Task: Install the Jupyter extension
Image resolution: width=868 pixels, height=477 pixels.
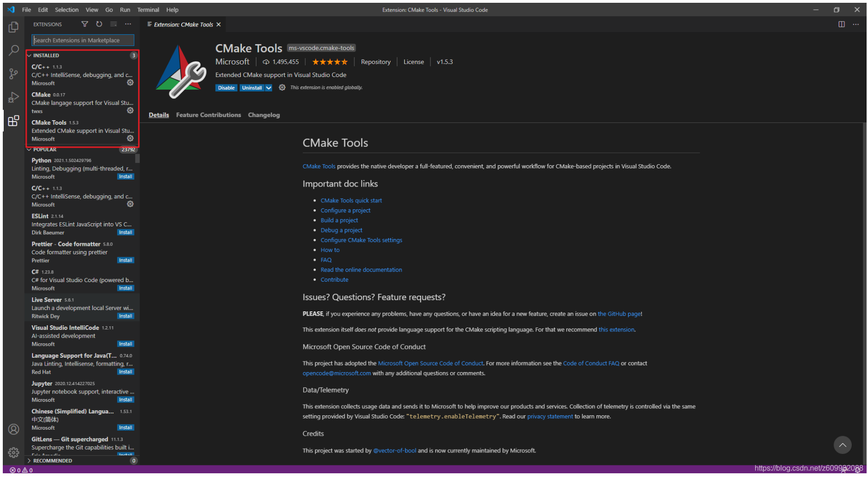Action: point(125,400)
